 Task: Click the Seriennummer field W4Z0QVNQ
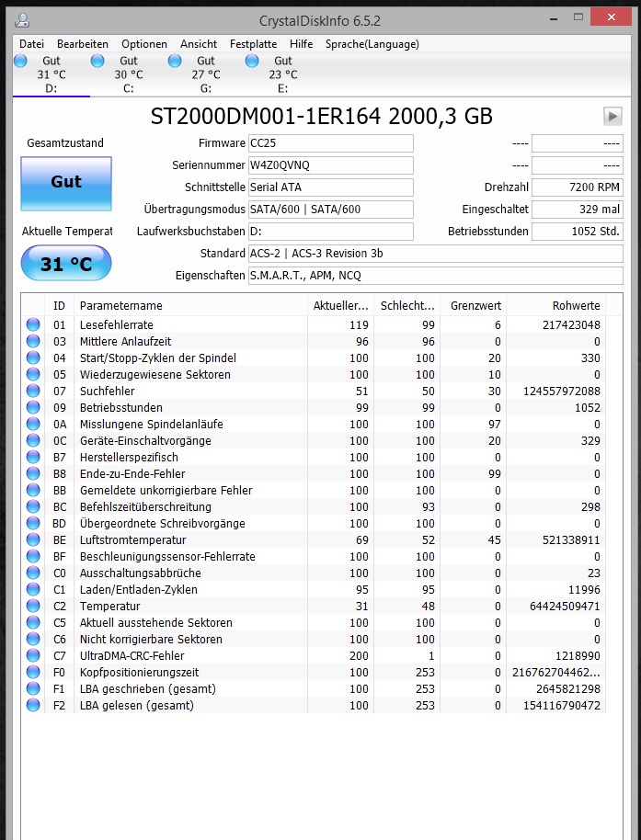pos(331,165)
